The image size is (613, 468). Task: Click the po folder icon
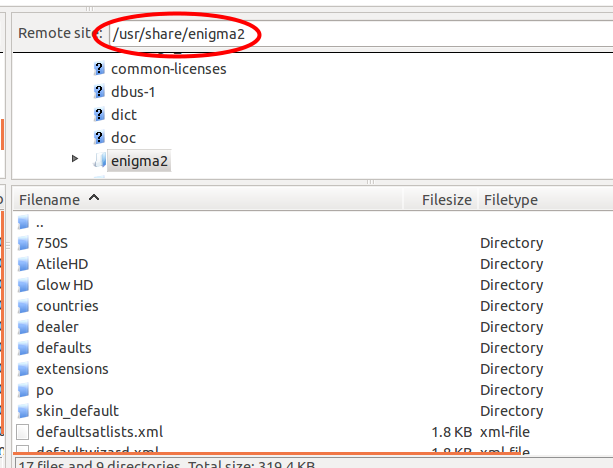(23, 390)
